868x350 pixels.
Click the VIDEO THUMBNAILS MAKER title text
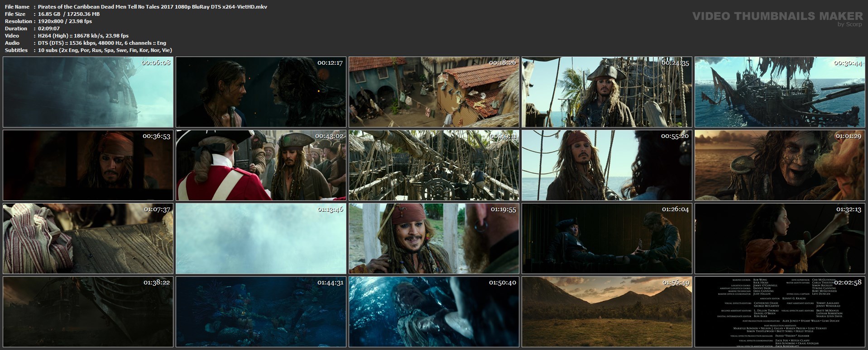[x=778, y=16]
